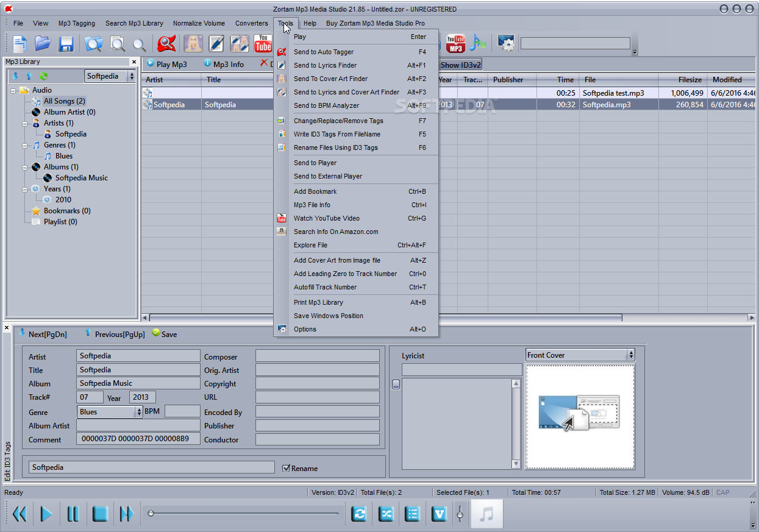759x532 pixels.
Task: Click the Lyrics and Cover Art icon
Action: click(240, 44)
